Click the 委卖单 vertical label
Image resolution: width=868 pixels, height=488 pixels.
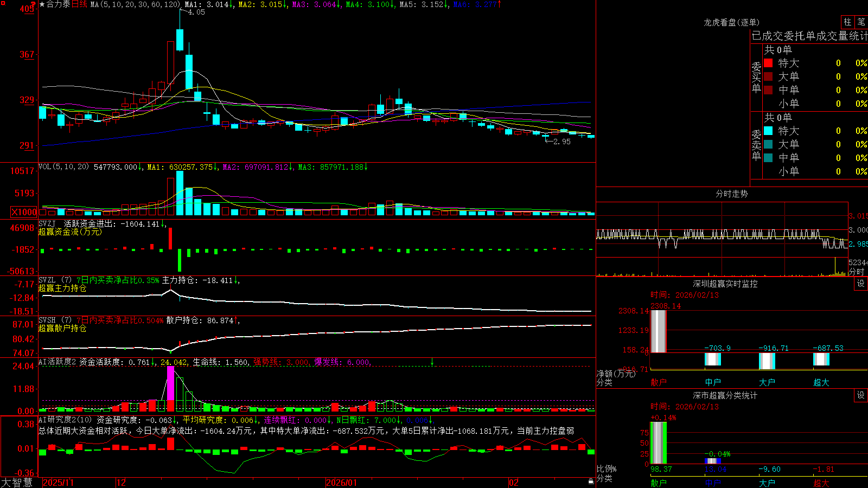pyautogui.click(x=756, y=145)
